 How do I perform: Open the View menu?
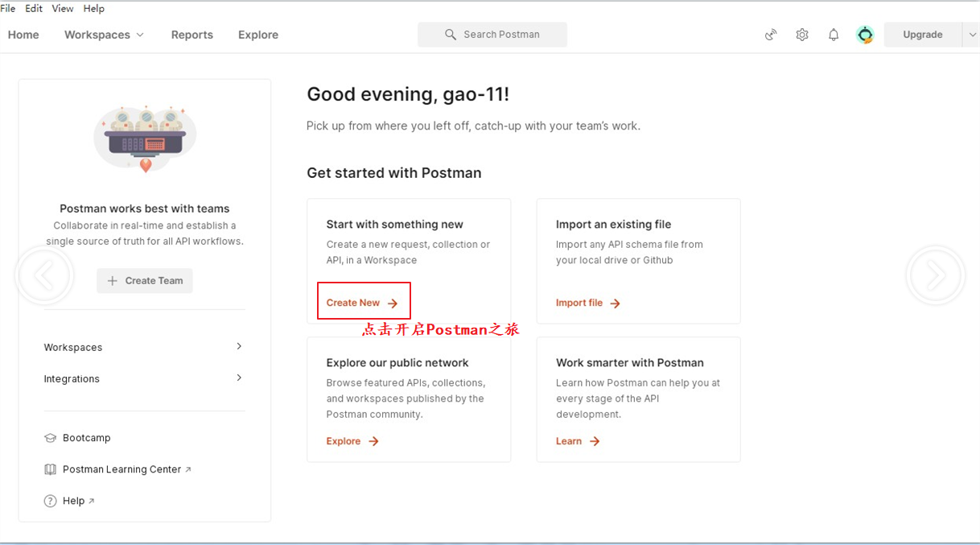63,8
